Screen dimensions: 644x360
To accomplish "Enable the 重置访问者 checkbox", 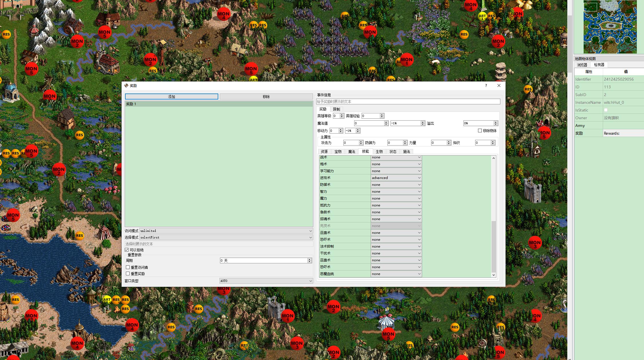I will click(x=128, y=267).
